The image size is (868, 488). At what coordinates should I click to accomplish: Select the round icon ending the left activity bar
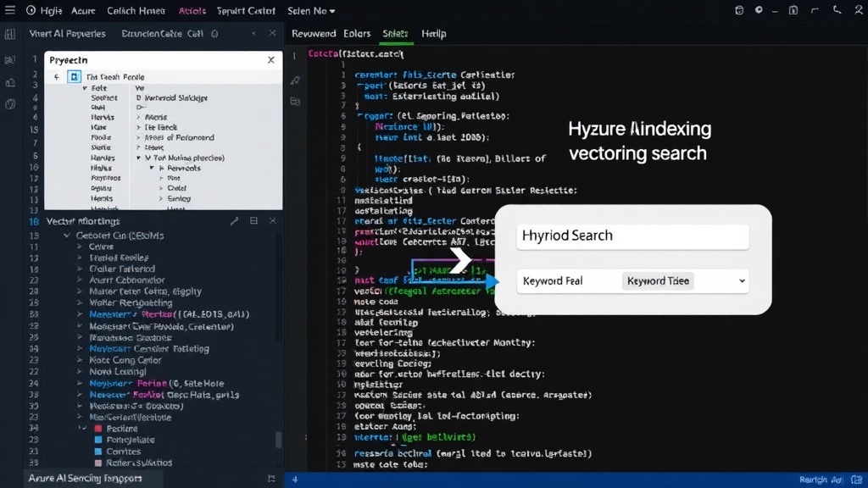click(10, 104)
